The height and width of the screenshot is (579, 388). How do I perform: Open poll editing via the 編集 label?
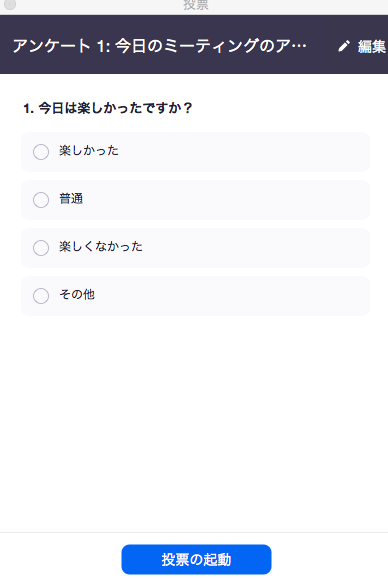372,47
